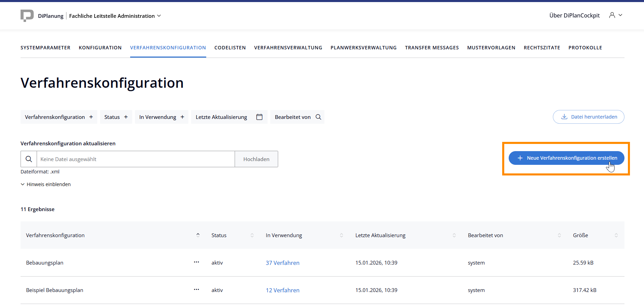This screenshot has width=644, height=305.
Task: Open the Mustervorlagen tab
Action: point(491,48)
